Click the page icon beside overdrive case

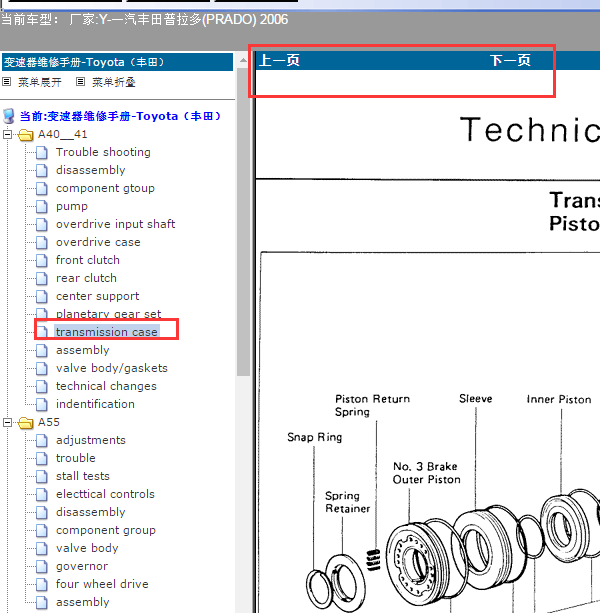click(x=42, y=242)
